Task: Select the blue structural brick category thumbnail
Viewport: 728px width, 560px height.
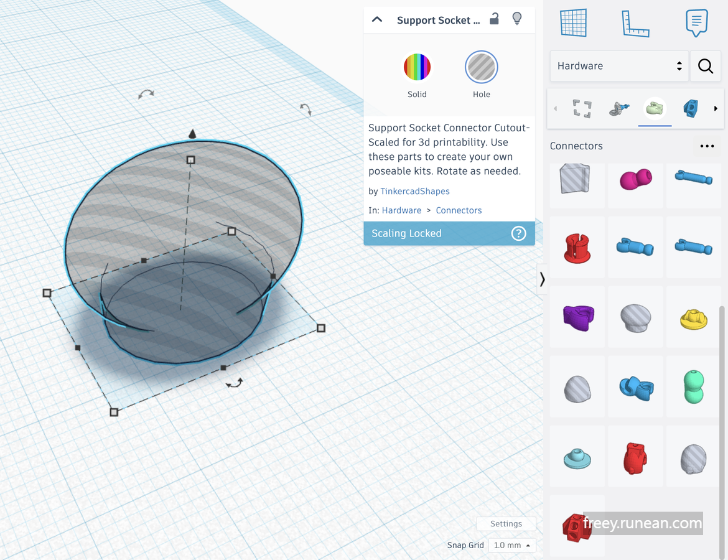Action: (689, 108)
